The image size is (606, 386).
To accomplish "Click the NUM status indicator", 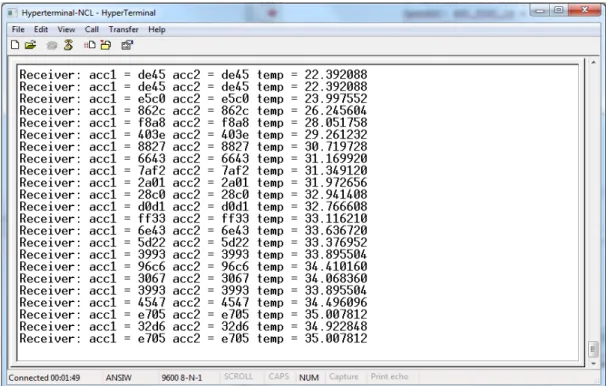I will pos(309,377).
